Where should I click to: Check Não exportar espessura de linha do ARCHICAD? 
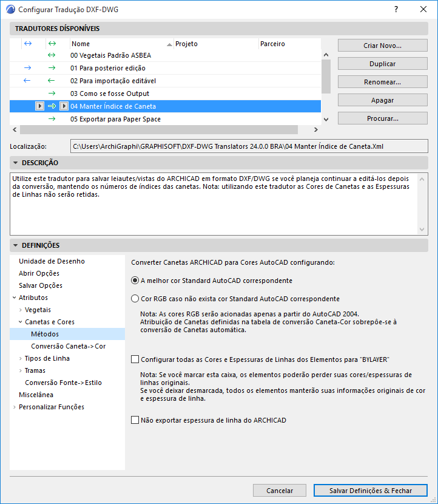135,420
